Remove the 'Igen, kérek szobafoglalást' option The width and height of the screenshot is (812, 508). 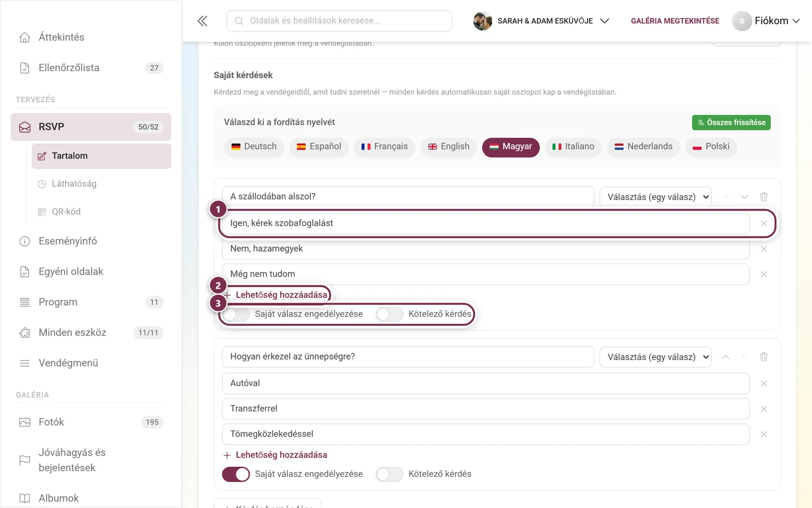click(x=764, y=224)
